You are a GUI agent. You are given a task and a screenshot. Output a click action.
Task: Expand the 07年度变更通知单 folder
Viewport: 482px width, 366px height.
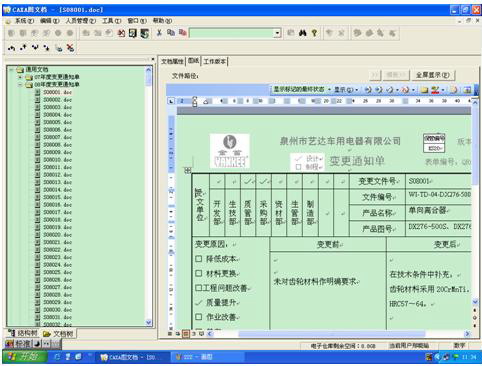tap(20, 77)
